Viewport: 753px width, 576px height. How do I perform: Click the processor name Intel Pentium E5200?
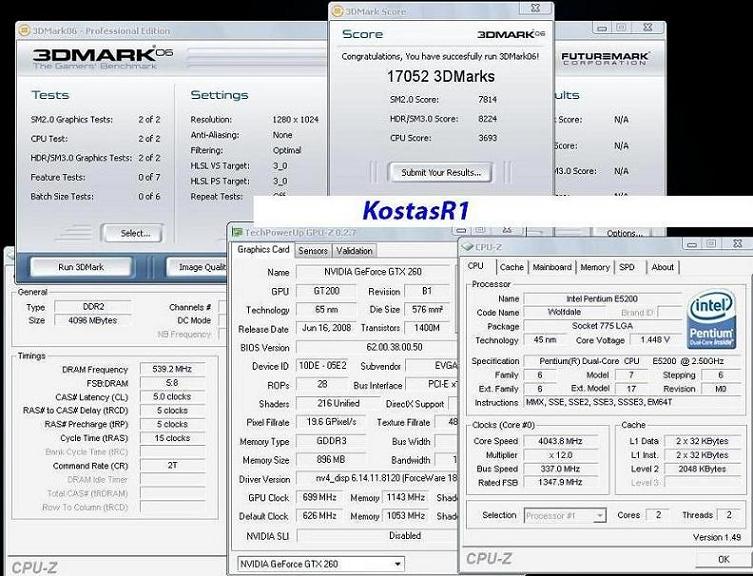(x=602, y=298)
